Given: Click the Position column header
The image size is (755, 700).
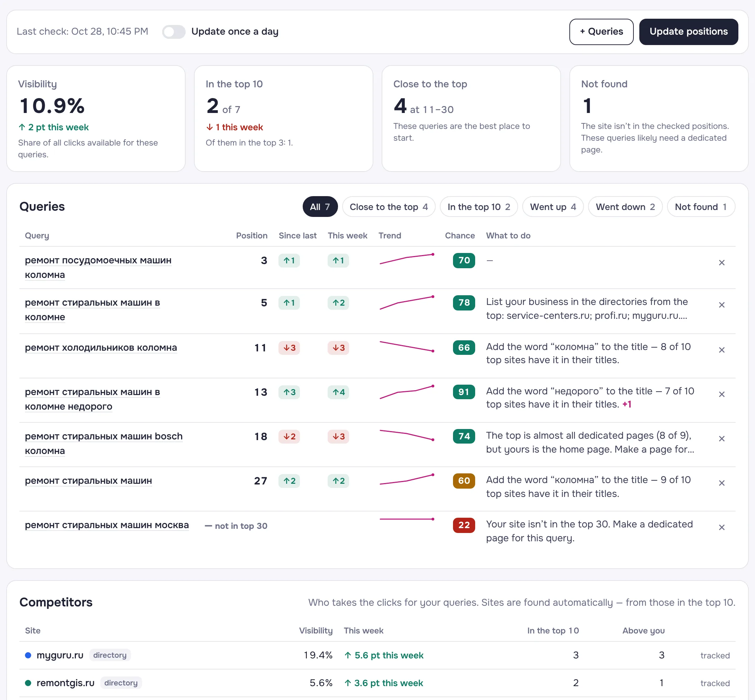Looking at the screenshot, I should tap(251, 236).
